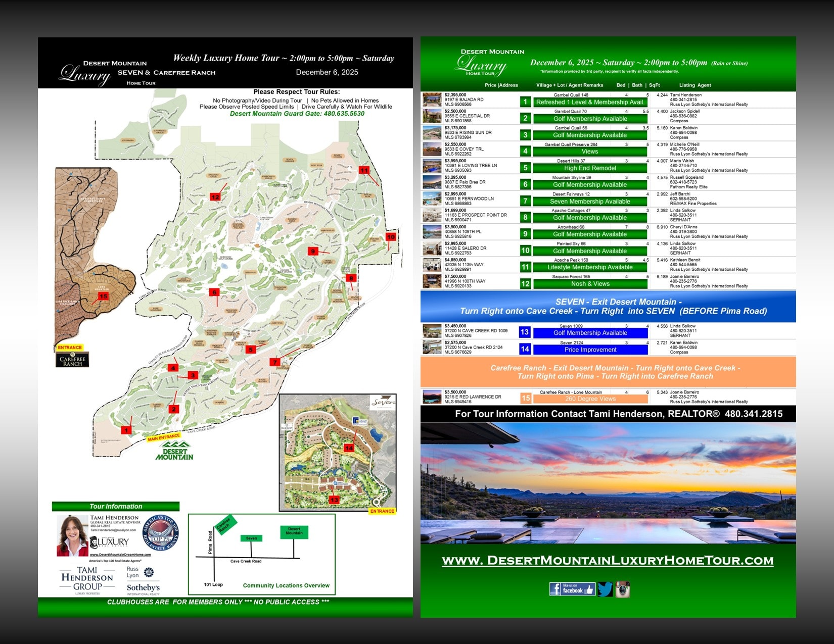834x644 pixels.
Task: Click the green 'Tour Information' header
Action: (116, 507)
